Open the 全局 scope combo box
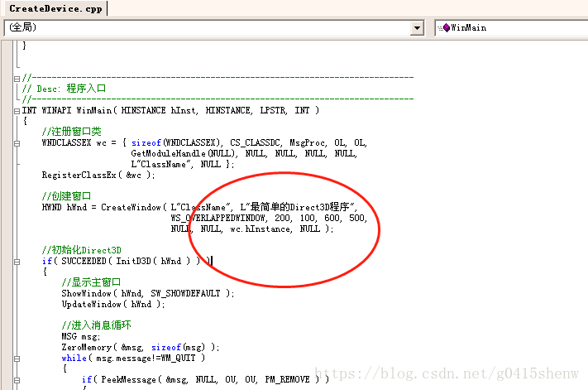The image size is (588, 390). [213, 28]
